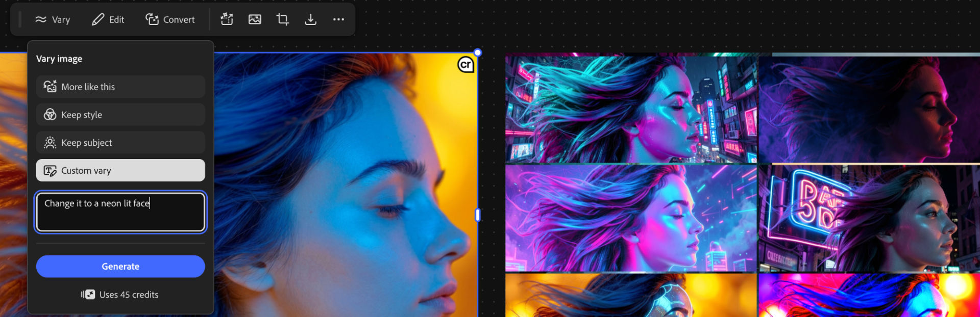Image resolution: width=980 pixels, height=317 pixels.
Task: Click the top-right corner resize handle of selected image
Action: (x=478, y=52)
